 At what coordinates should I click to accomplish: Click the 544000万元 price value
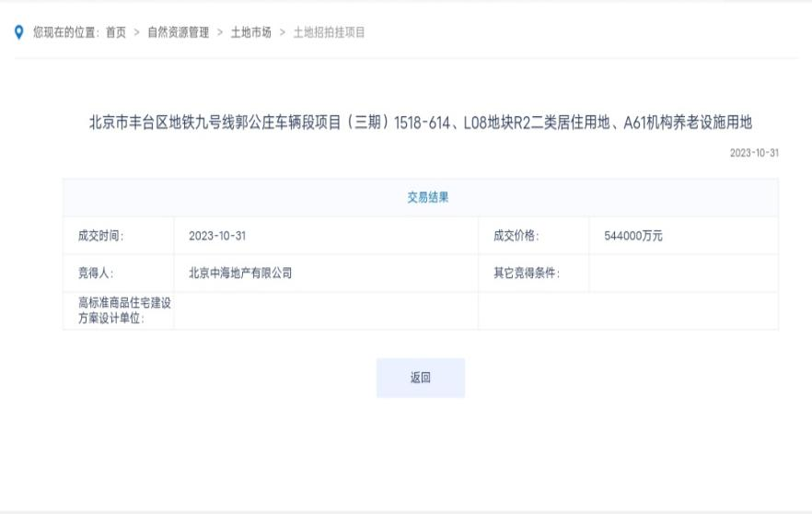(633, 236)
